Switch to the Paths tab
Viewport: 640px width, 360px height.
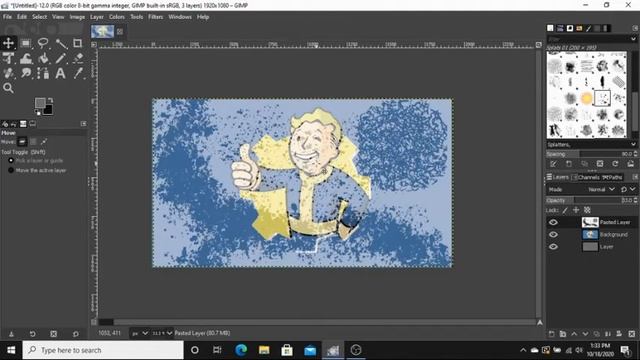pos(612,177)
